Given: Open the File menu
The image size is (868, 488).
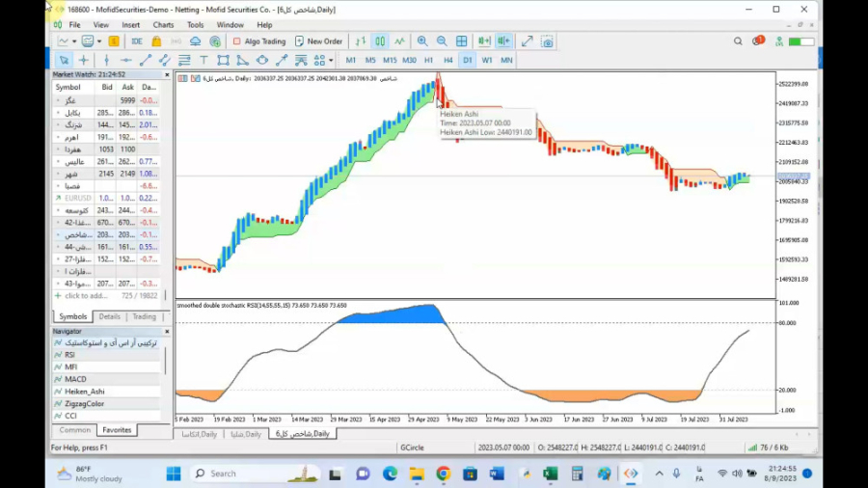Looking at the screenshot, I should [x=74, y=25].
